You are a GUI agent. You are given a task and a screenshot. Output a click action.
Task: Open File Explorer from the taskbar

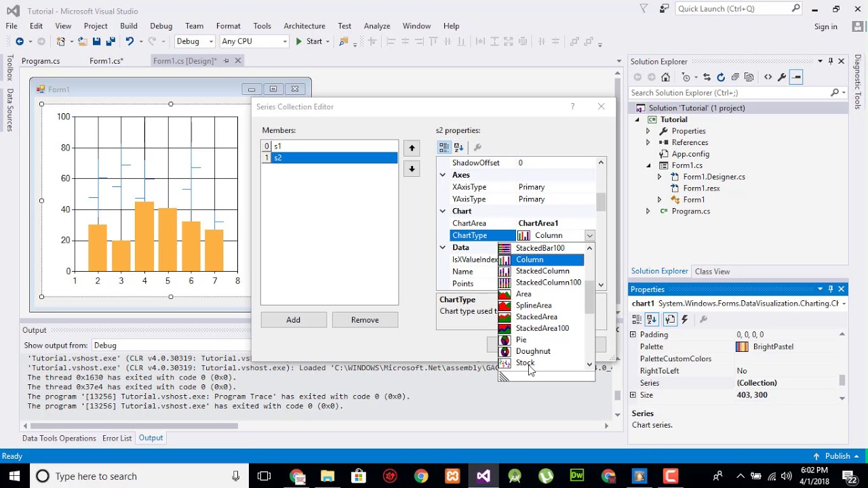pyautogui.click(x=328, y=476)
